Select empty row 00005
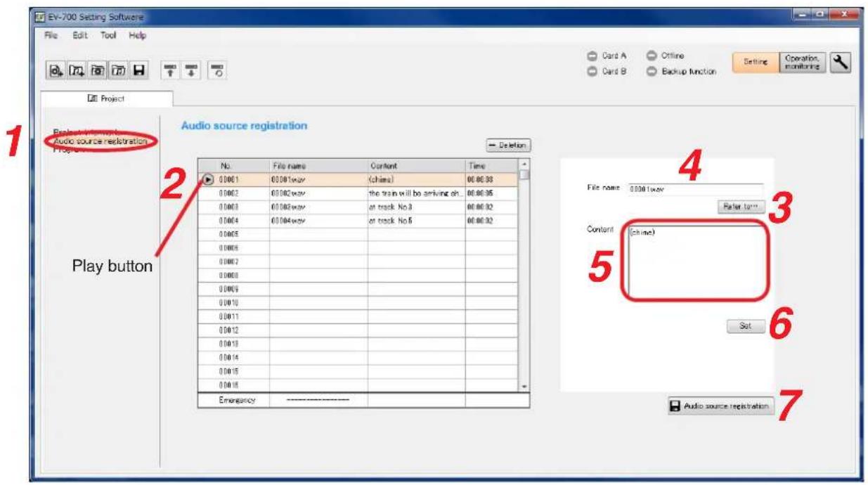Image resolution: width=868 pixels, height=485 pixels. coord(358,234)
